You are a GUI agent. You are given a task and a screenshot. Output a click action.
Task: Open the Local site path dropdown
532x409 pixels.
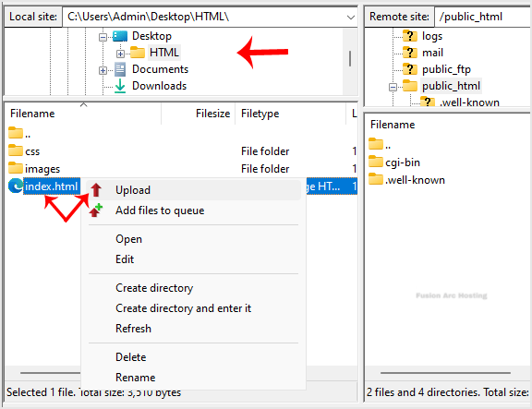[351, 17]
